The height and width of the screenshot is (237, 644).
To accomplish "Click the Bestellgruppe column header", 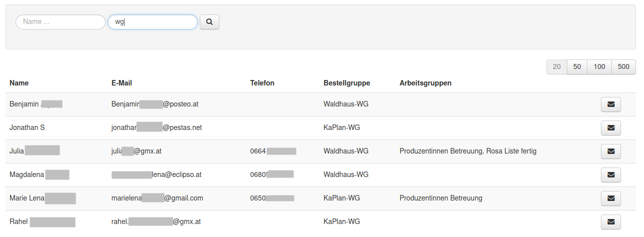I will click(347, 83).
